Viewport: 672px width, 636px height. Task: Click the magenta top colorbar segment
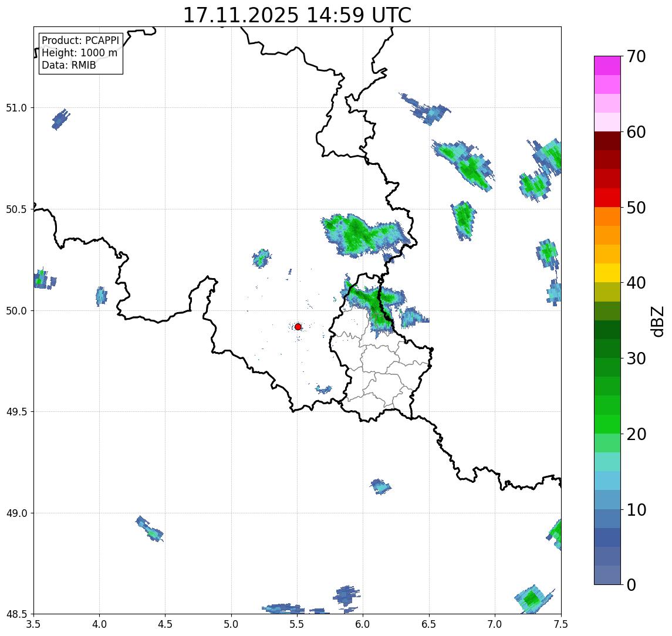[x=607, y=66]
